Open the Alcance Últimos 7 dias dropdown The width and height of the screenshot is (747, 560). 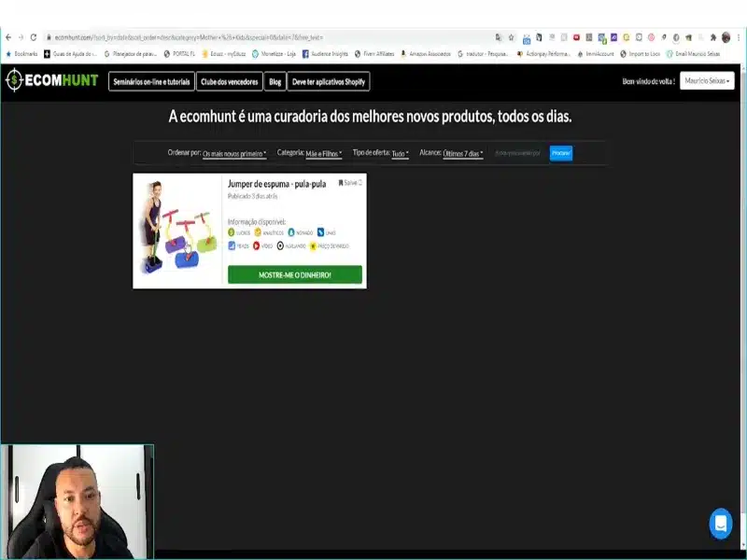pyautogui.click(x=463, y=154)
